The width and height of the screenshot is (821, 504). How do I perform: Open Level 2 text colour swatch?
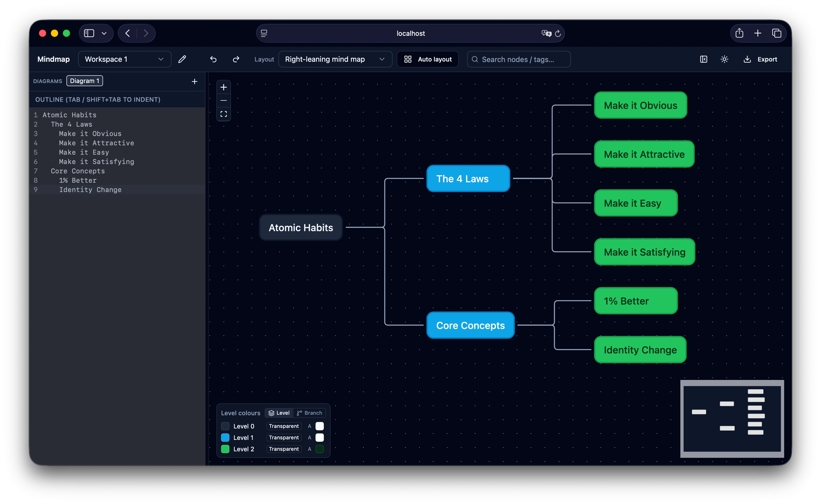pyautogui.click(x=319, y=449)
